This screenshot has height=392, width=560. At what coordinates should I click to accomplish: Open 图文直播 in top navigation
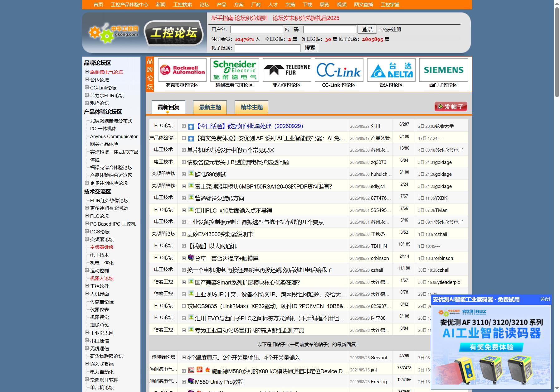tap(363, 5)
